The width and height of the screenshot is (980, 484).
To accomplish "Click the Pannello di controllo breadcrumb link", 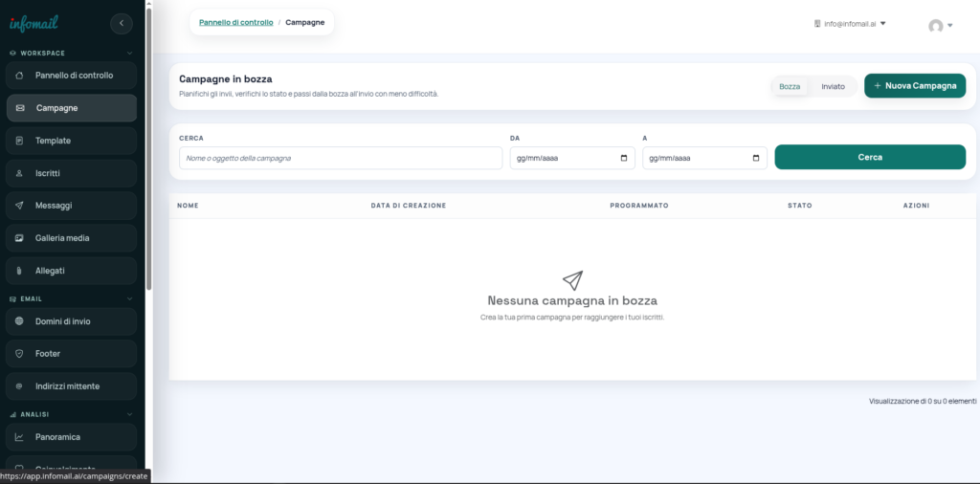I will [x=235, y=21].
